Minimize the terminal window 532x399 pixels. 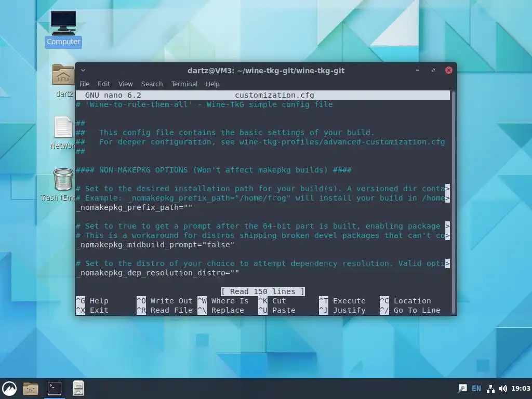418,70
